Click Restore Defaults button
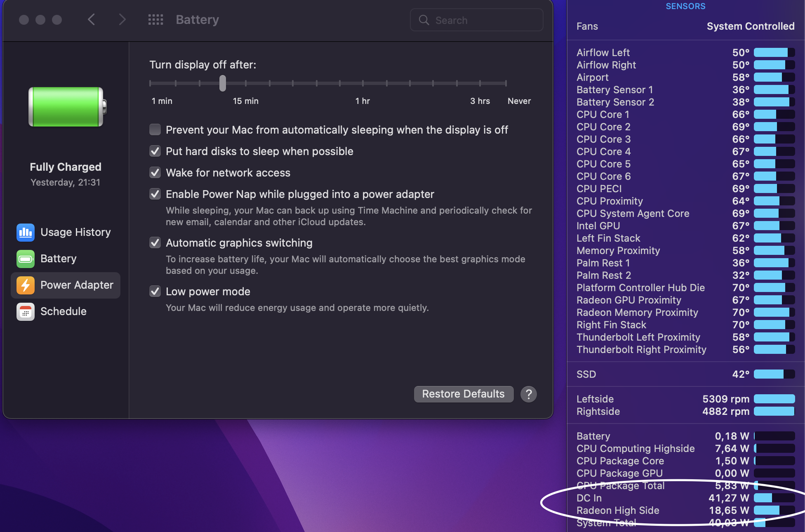 pyautogui.click(x=464, y=394)
